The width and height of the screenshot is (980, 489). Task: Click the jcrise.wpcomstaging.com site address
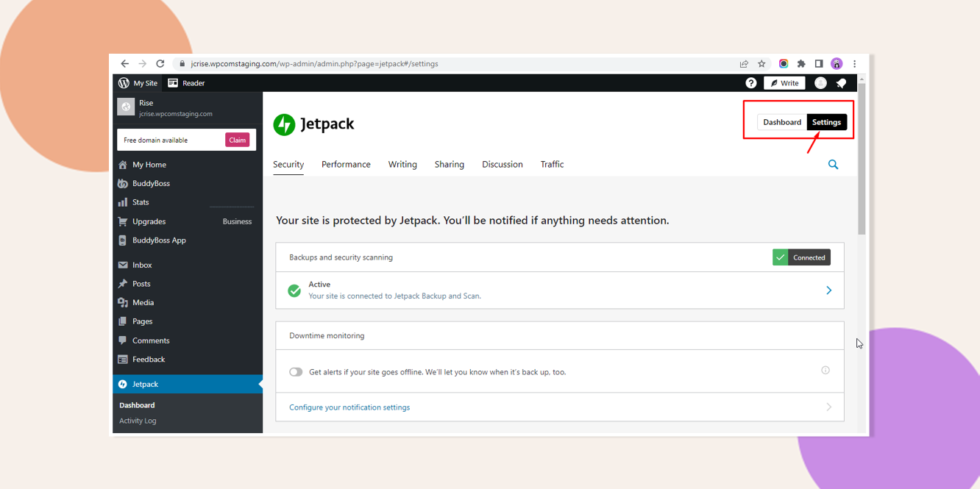[176, 114]
